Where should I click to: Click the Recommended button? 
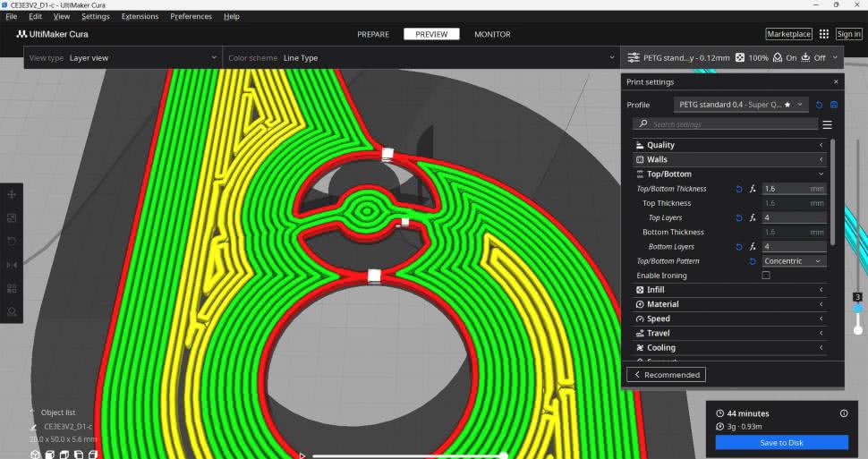tap(666, 375)
